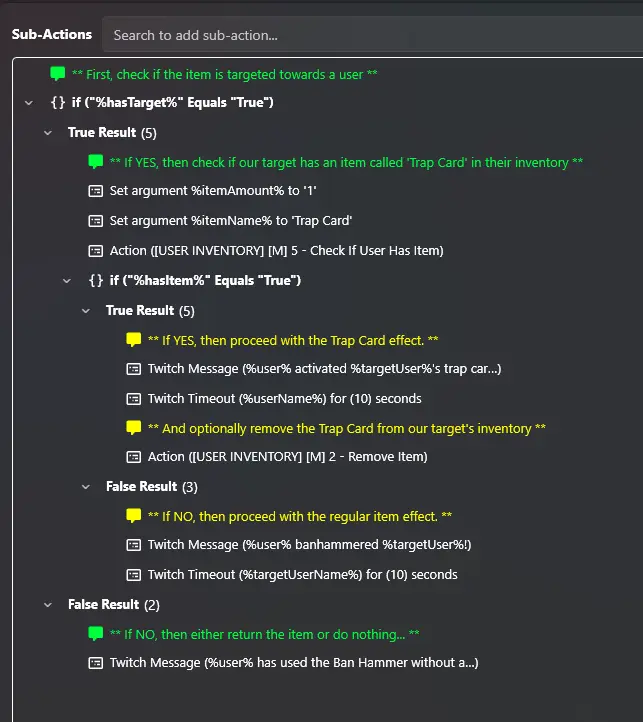
Task: Click the icon beside Set argument %itemName%
Action: (x=95, y=221)
